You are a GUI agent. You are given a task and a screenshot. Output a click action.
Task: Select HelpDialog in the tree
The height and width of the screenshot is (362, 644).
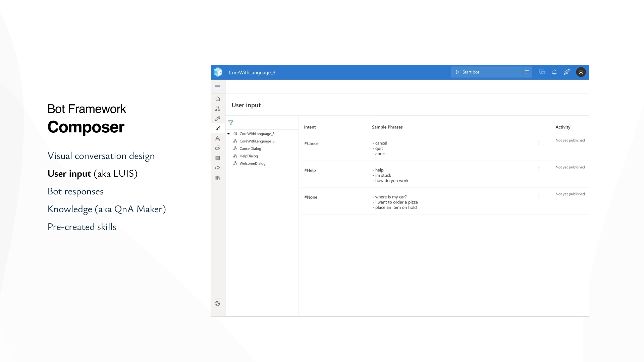[249, 156]
